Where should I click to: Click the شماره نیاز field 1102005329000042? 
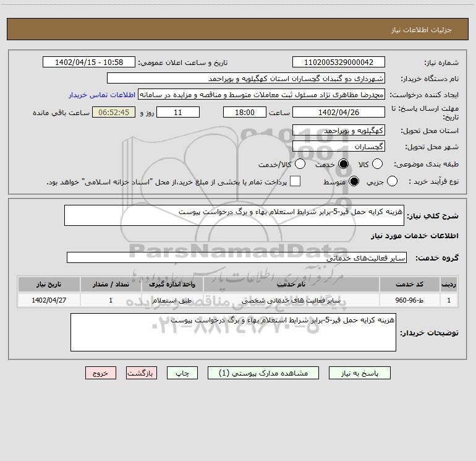[339, 62]
